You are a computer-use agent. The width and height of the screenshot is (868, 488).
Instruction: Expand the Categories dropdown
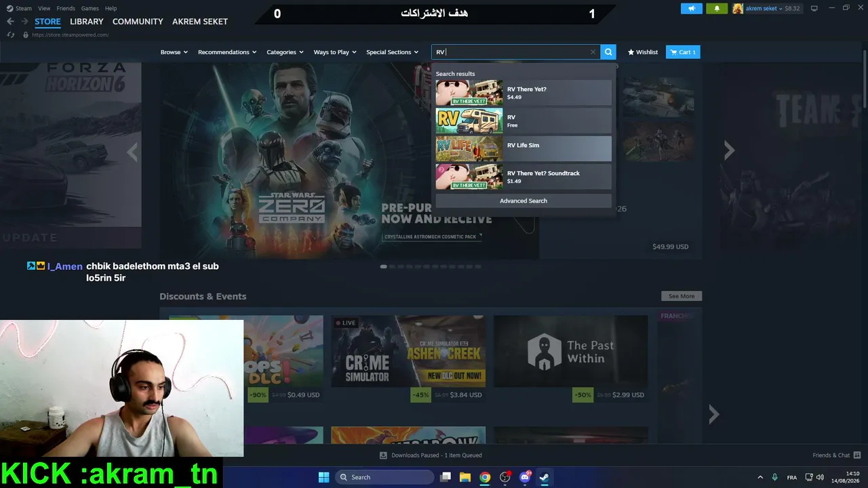tap(285, 52)
